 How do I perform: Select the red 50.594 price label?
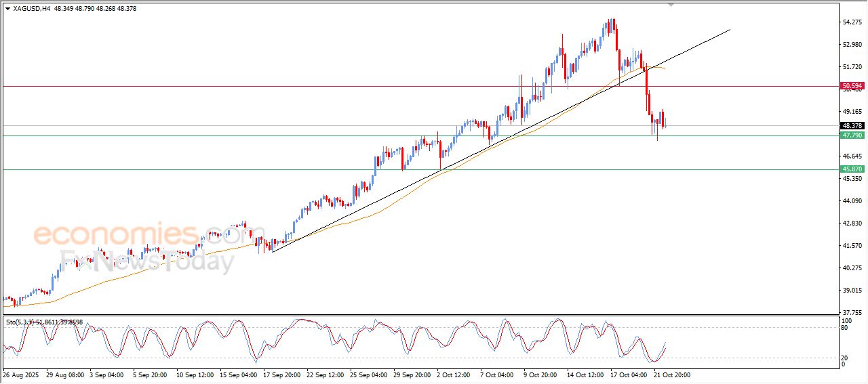852,86
